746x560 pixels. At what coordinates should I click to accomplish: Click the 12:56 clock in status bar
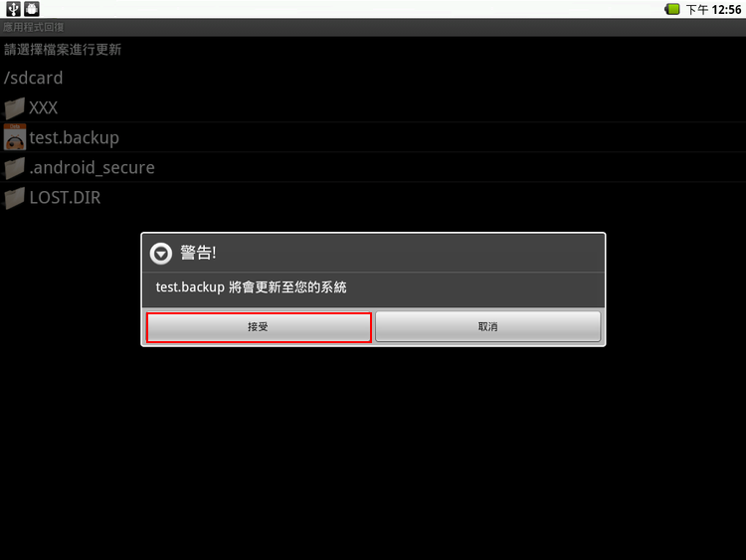[x=726, y=10]
